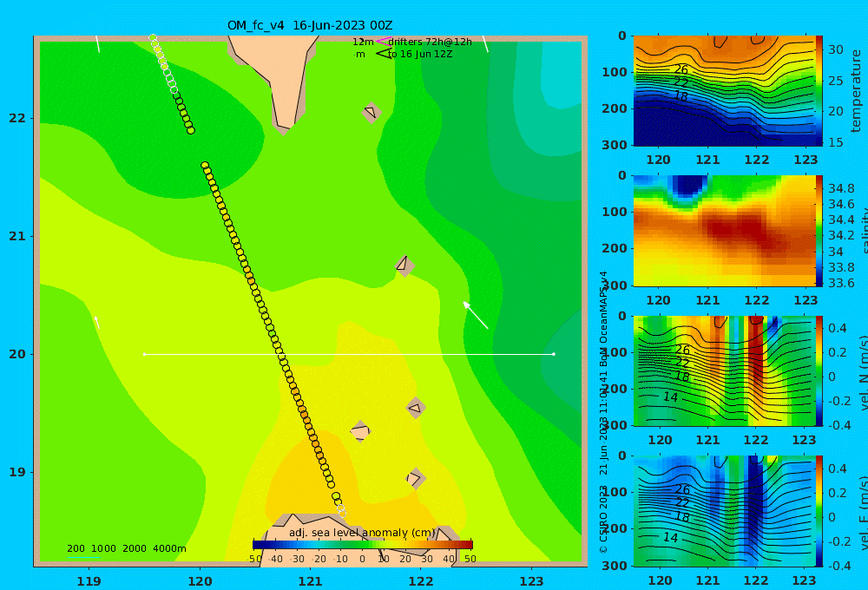This screenshot has width=868, height=590.
Task: Click the '14' contour label in vel. E panel
Action: pyautogui.click(x=670, y=537)
